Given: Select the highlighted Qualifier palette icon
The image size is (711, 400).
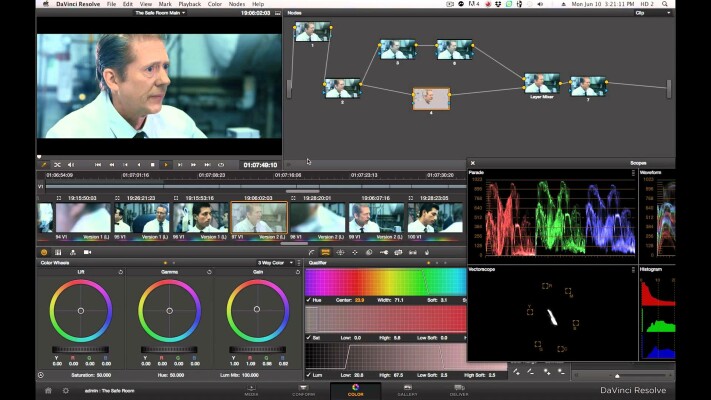Looking at the screenshot, I should point(326,252).
